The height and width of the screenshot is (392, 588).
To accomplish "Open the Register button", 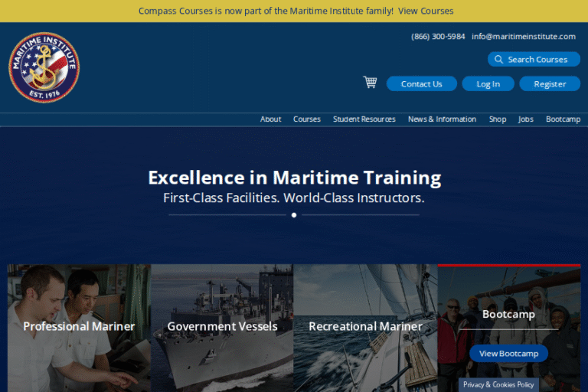I will 550,83.
